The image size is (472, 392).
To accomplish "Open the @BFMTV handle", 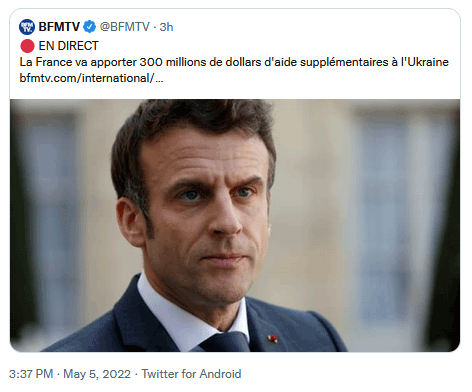I will click(125, 27).
